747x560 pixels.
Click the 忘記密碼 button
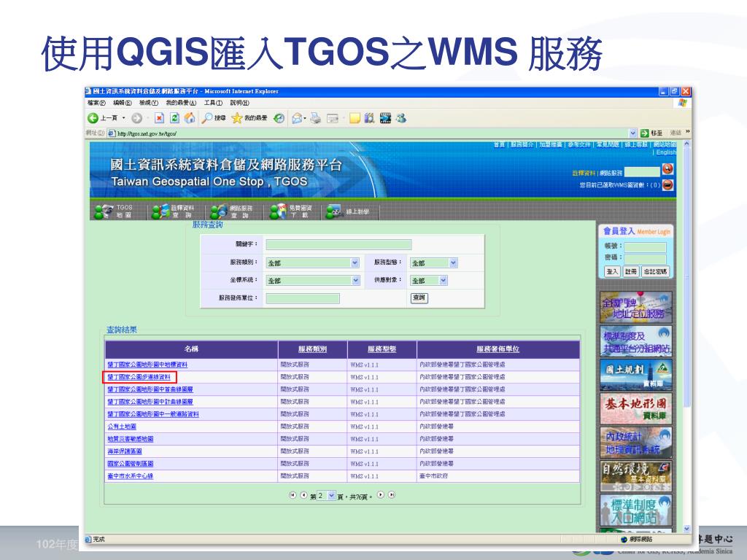pos(656,271)
